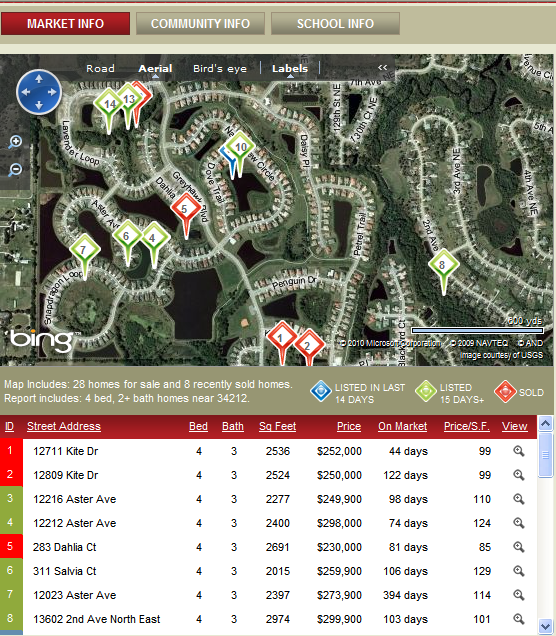The width and height of the screenshot is (556, 636).
Task: Sort listings by Bed column
Action: point(198,426)
